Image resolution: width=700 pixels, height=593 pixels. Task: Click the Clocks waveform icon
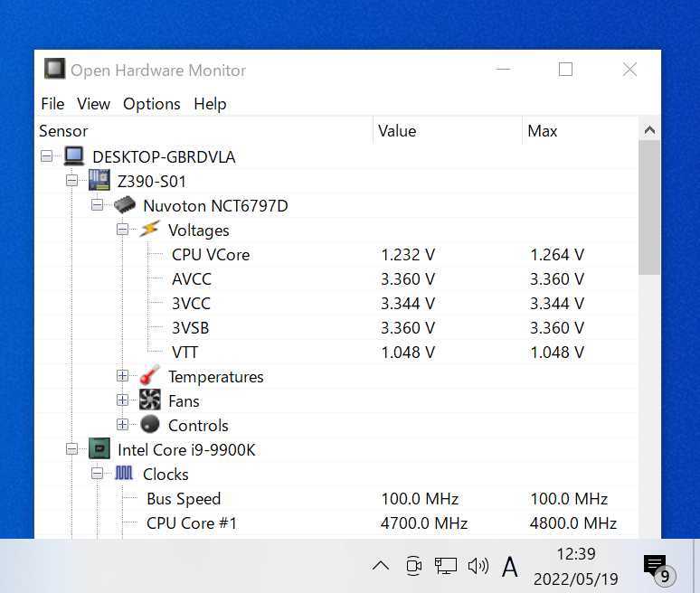(124, 473)
